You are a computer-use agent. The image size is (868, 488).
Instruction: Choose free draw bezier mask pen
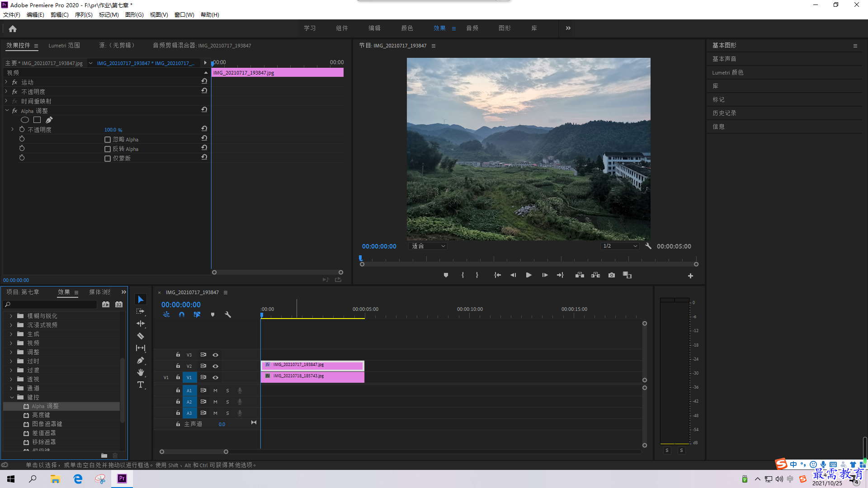pos(49,120)
